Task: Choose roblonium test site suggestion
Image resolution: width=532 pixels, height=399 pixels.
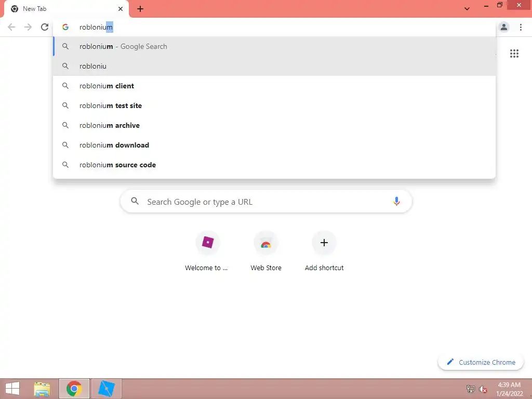Action: [274, 105]
